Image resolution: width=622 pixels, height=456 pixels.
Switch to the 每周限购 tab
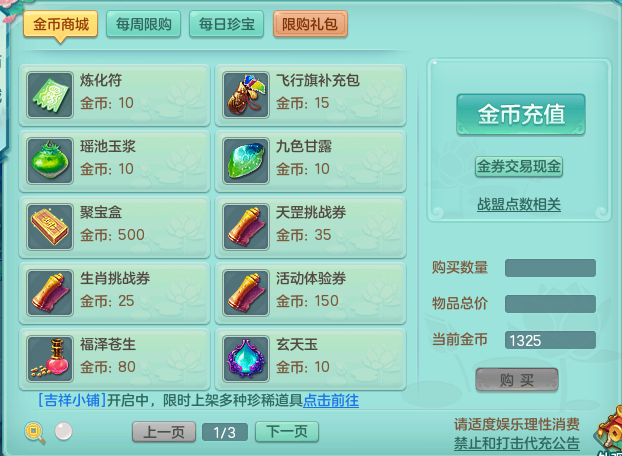(144, 24)
